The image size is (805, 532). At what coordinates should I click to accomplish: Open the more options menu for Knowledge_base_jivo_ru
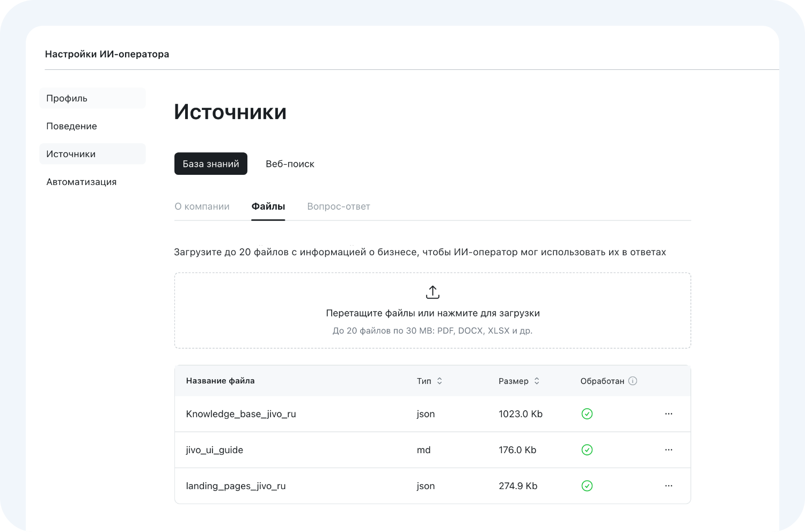click(x=669, y=414)
